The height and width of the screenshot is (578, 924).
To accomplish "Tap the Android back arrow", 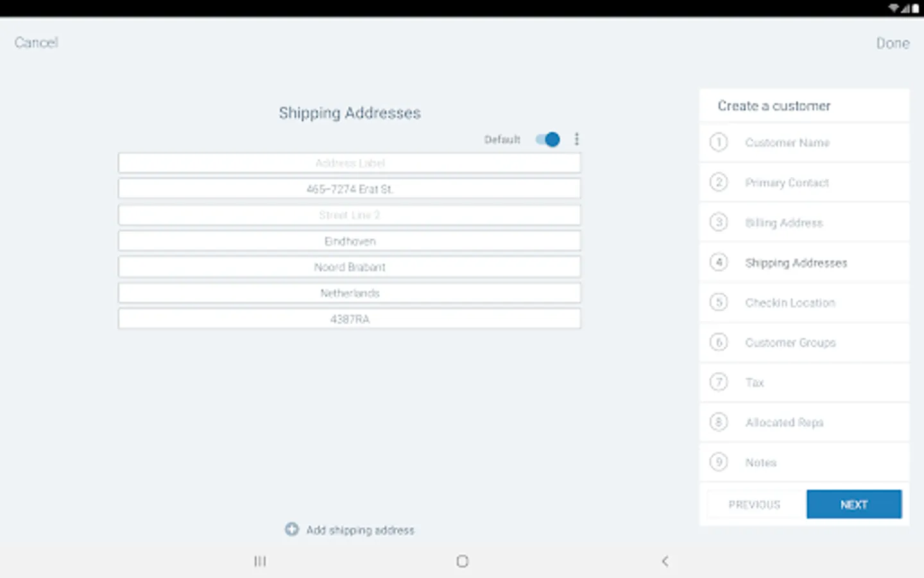I will tap(665, 561).
